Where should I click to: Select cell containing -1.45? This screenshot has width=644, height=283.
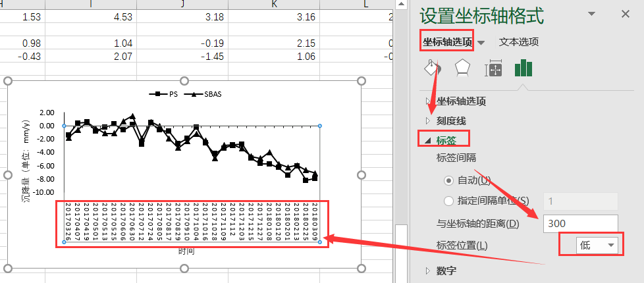[182, 57]
